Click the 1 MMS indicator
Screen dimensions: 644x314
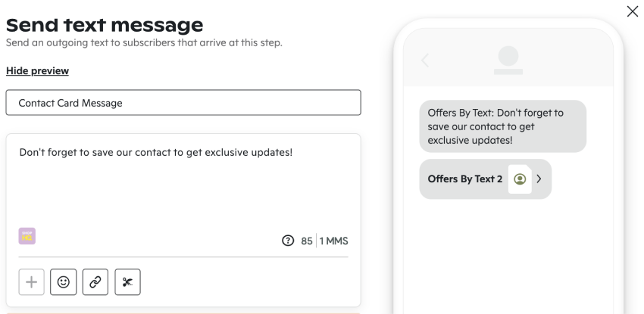pyautogui.click(x=333, y=241)
